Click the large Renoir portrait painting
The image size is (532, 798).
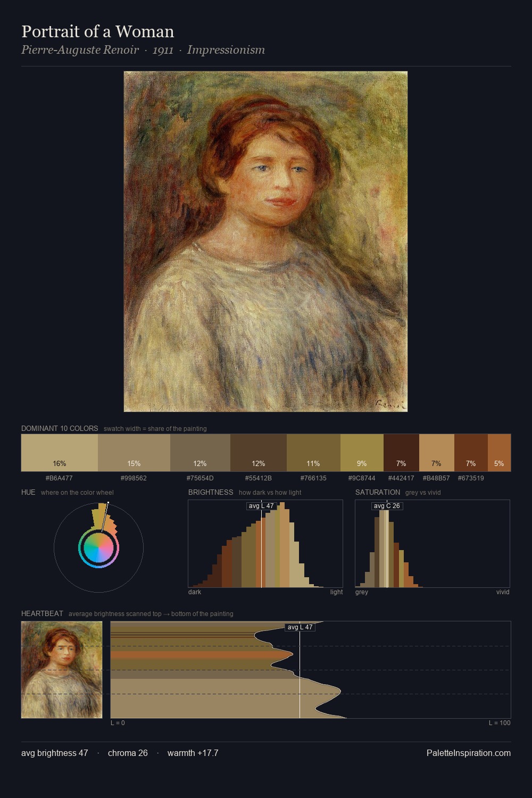pos(265,242)
